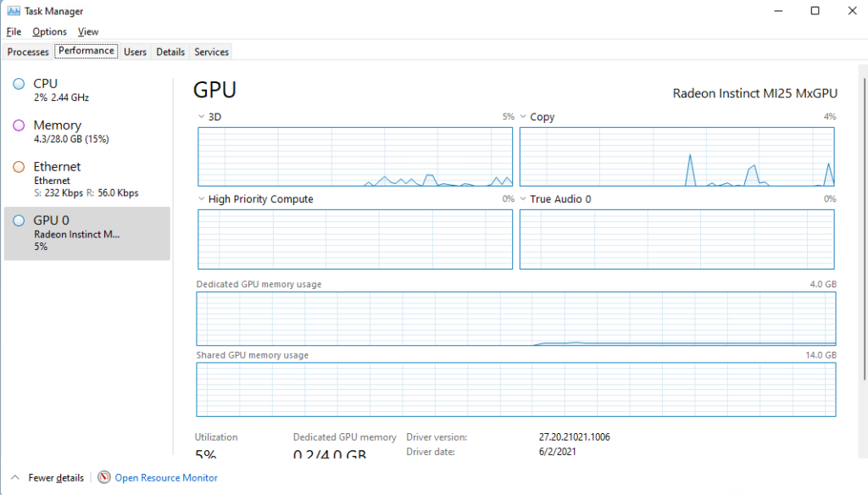Open the True Audio 0 dropdown
Screen dimensions: 868x495
pos(521,198)
